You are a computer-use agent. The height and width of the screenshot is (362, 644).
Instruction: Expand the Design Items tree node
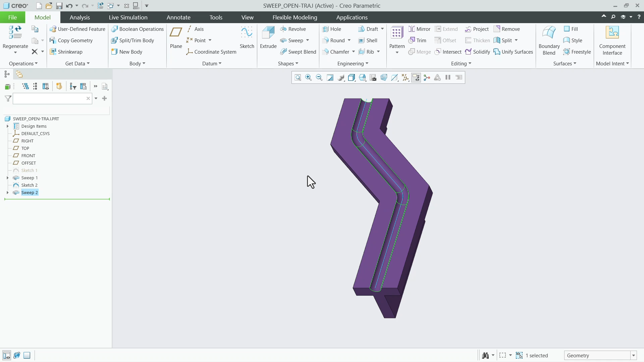pyautogui.click(x=8, y=126)
